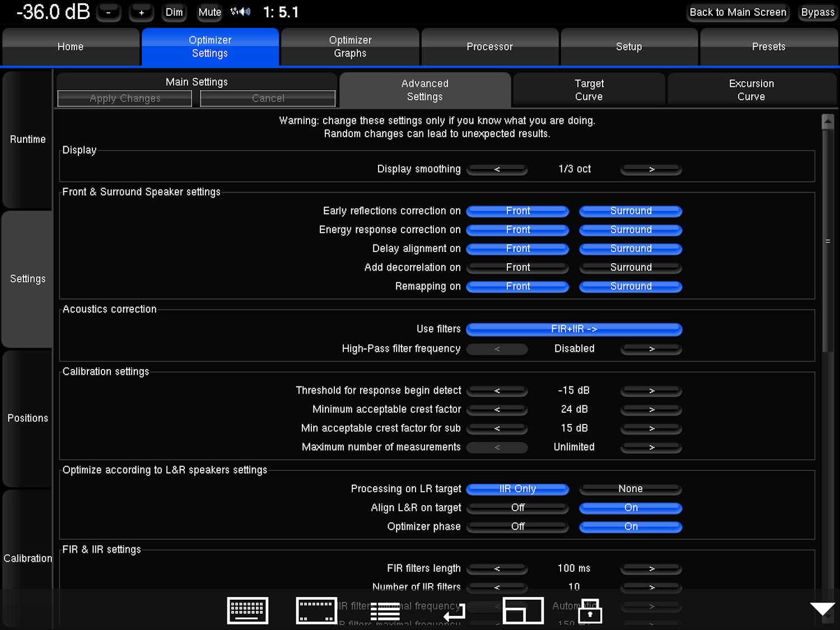Set Align L&R on target to On
This screenshot has height=630, width=840.
point(631,508)
